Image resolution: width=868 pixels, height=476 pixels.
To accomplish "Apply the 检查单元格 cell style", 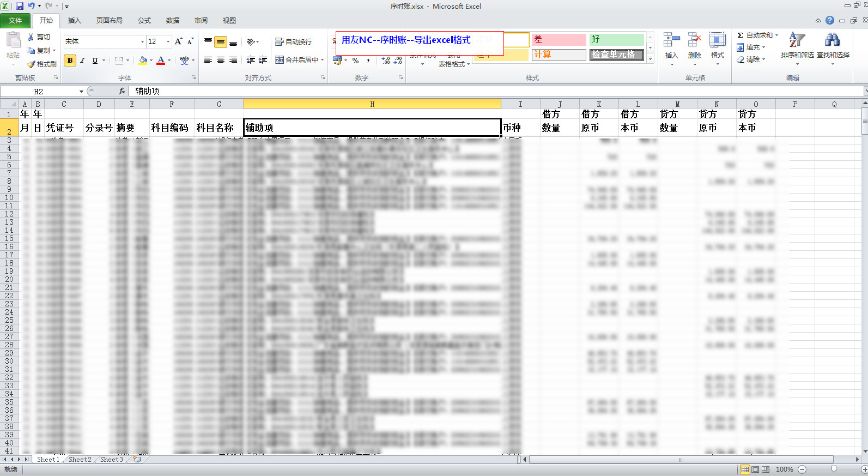I will click(x=614, y=55).
